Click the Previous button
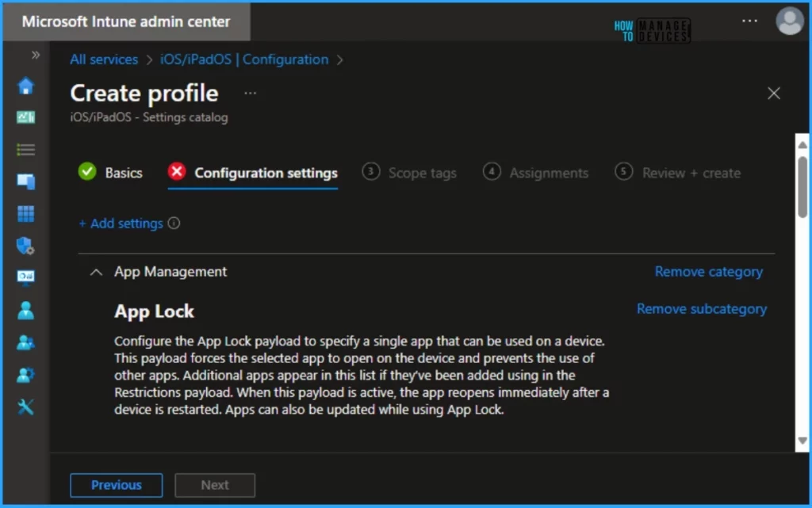 click(116, 485)
